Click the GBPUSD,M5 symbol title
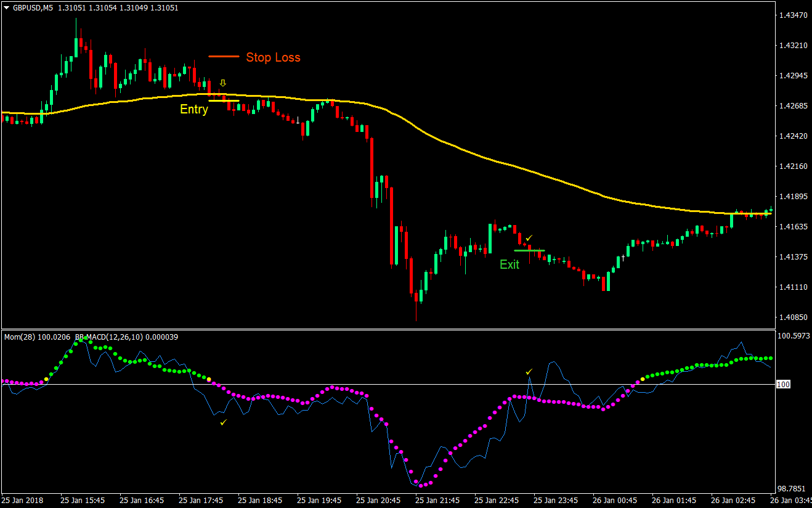The width and height of the screenshot is (812, 508). (32, 8)
